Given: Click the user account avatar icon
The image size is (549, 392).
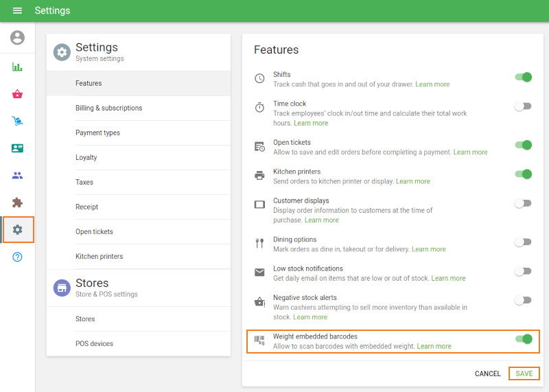Looking at the screenshot, I should pyautogui.click(x=17, y=38).
